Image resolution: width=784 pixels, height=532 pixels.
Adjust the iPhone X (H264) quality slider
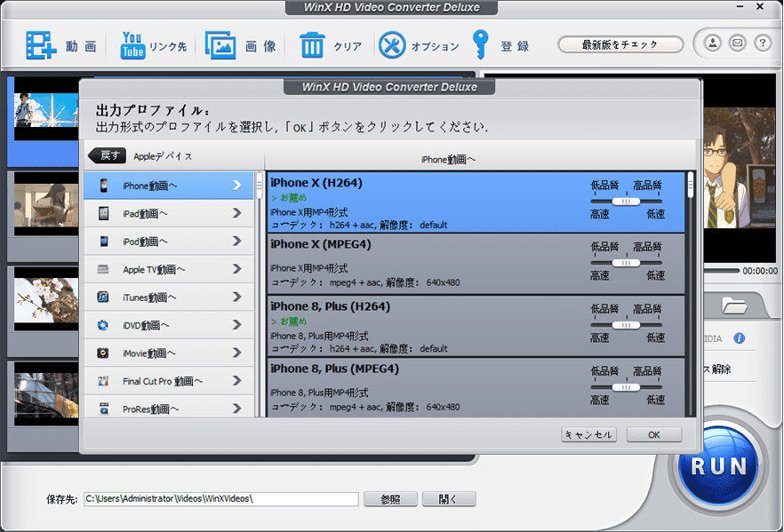click(x=626, y=201)
